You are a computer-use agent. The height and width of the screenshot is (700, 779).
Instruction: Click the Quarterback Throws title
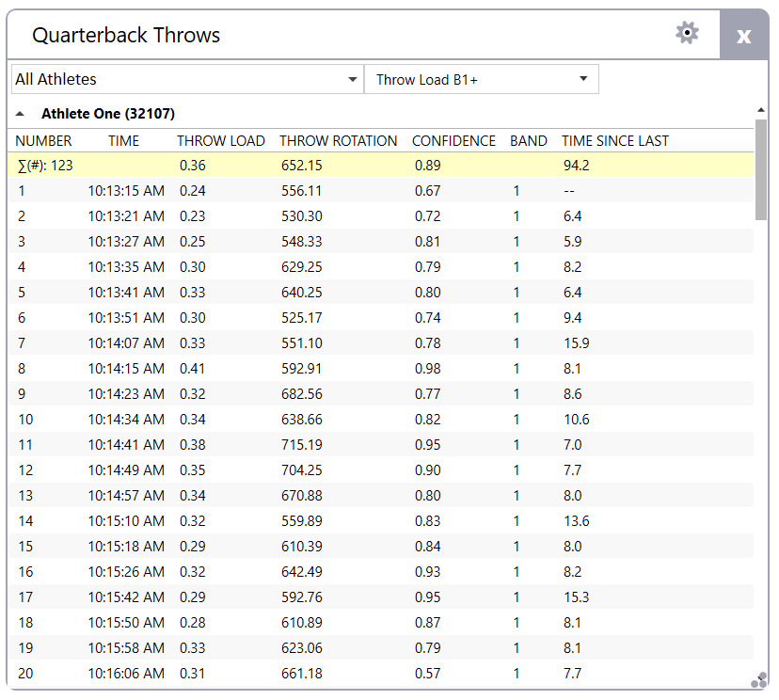coord(126,35)
